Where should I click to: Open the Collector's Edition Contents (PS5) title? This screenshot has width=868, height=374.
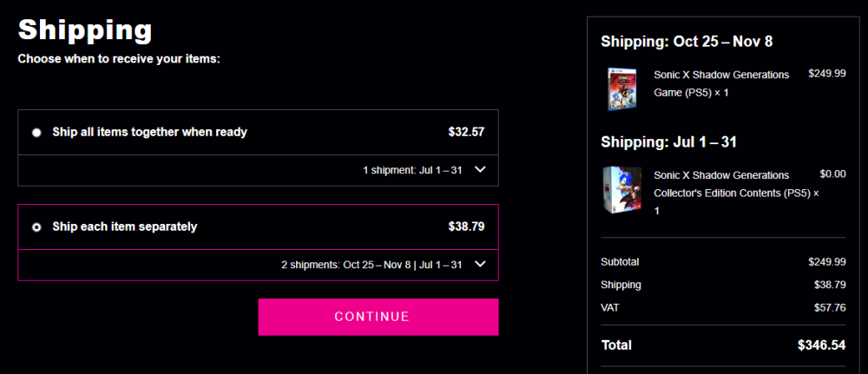click(736, 194)
